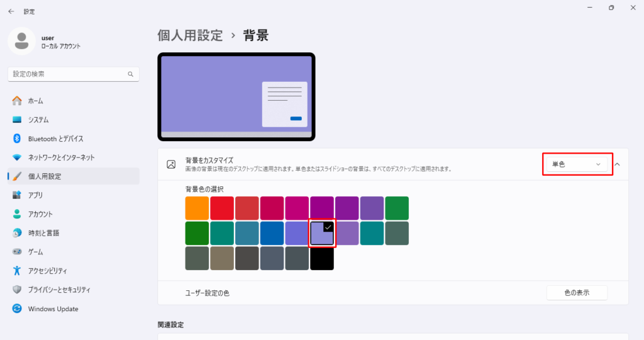Screen dimensions: 644x340
Task: Open プライバシーとセキュリティ settings
Action: 74,290
